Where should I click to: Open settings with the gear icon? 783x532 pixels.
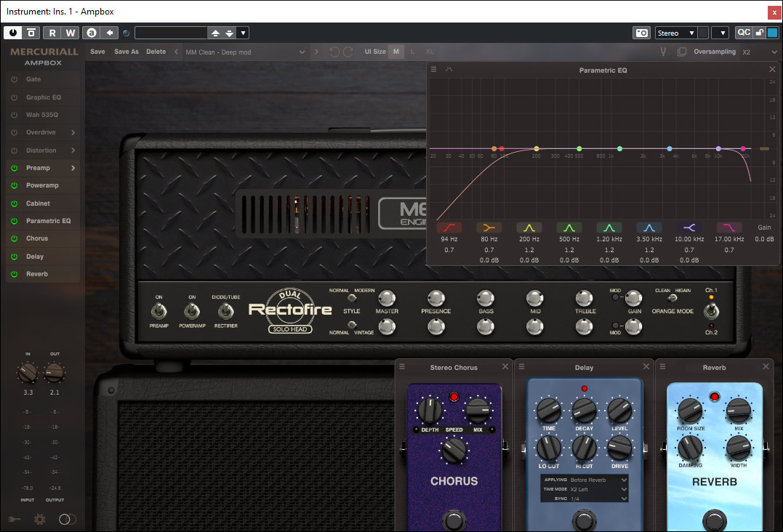(39, 519)
